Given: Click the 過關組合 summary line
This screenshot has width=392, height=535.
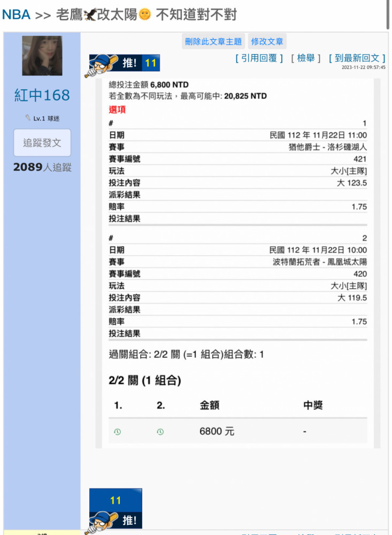Looking at the screenshot, I should pyautogui.click(x=186, y=355).
